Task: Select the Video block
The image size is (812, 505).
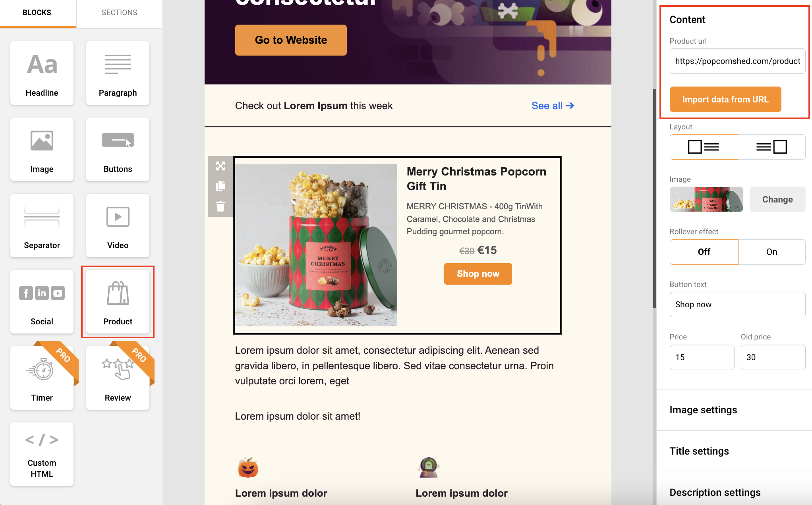Action: pos(118,226)
